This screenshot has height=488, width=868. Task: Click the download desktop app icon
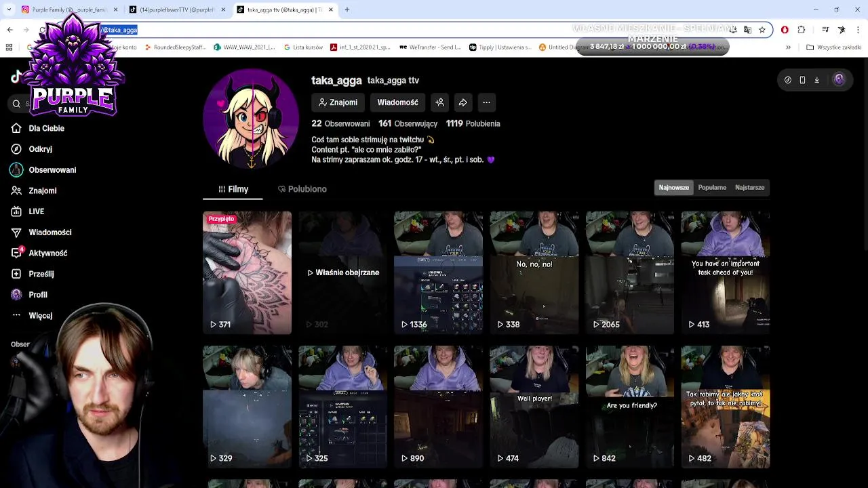point(816,80)
